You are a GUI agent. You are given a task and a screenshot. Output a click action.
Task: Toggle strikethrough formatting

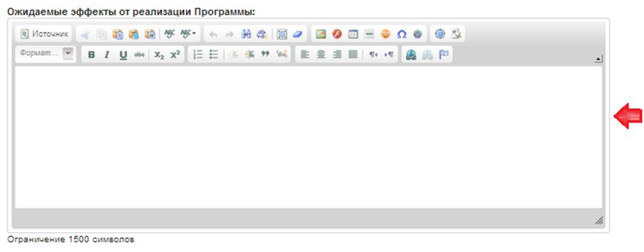click(x=139, y=55)
